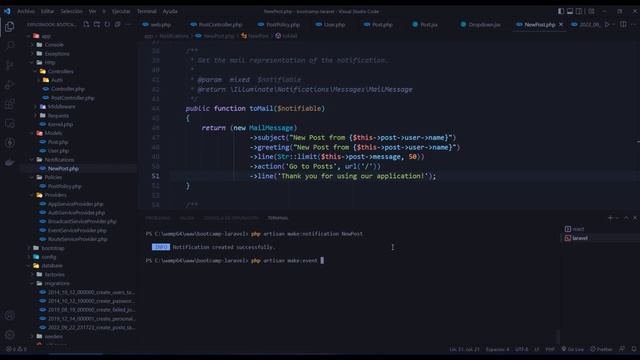Run the PHP file with play icon
640x360 pixels.
point(607,24)
